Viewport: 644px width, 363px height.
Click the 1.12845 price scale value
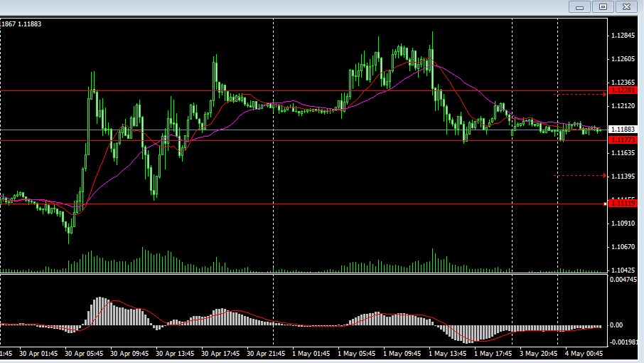623,36
